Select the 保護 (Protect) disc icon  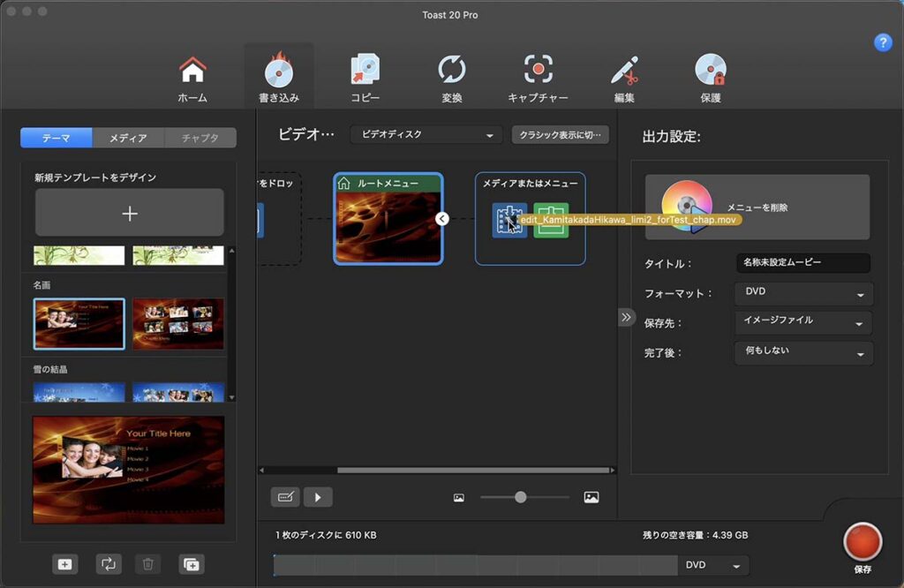coord(710,72)
